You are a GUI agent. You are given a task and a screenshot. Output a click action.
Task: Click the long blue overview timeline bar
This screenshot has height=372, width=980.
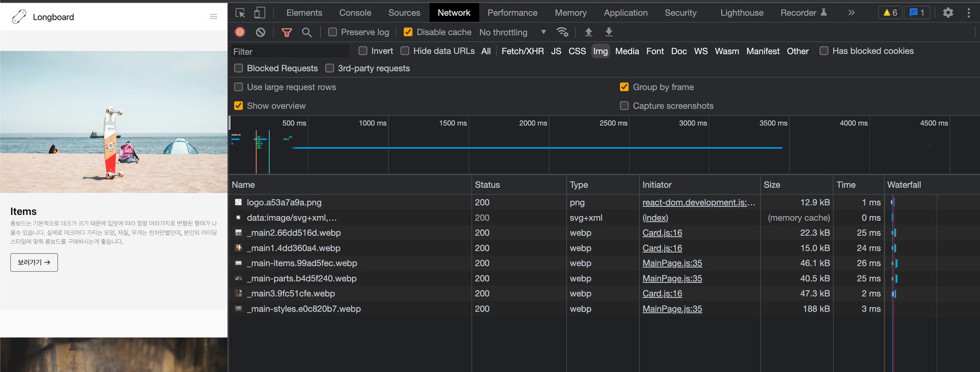pyautogui.click(x=538, y=147)
